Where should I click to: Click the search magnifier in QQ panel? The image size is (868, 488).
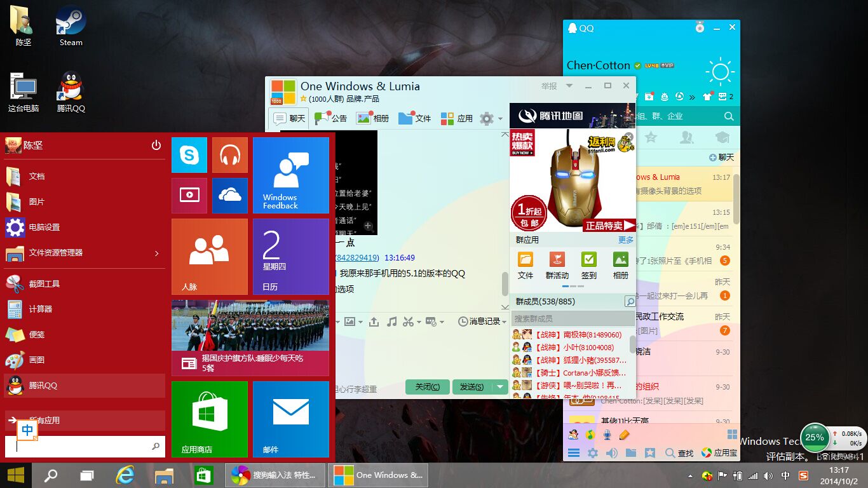pyautogui.click(x=729, y=116)
